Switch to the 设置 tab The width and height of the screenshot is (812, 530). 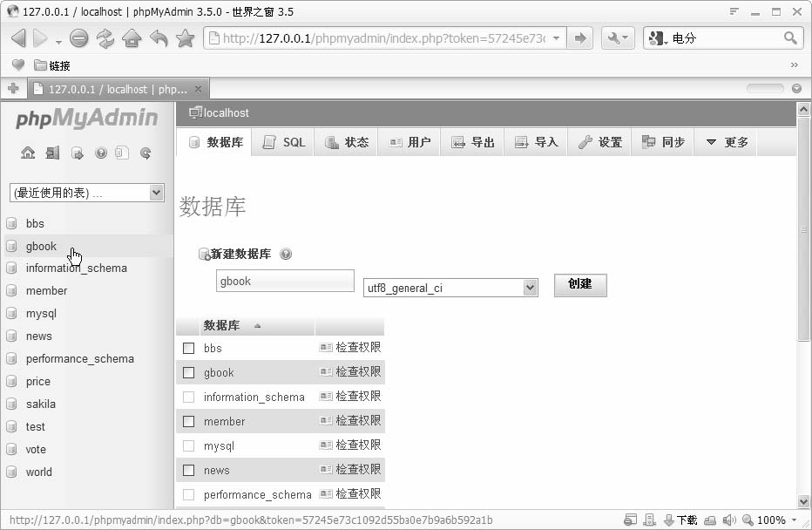pos(599,142)
